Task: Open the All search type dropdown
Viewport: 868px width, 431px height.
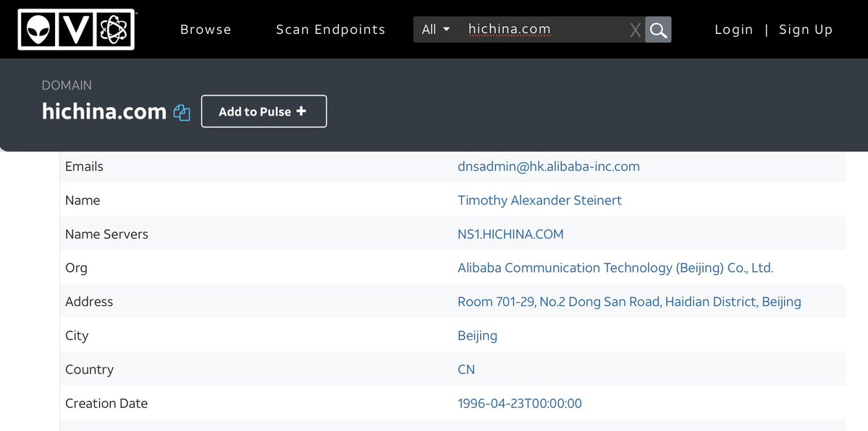Action: coord(436,30)
